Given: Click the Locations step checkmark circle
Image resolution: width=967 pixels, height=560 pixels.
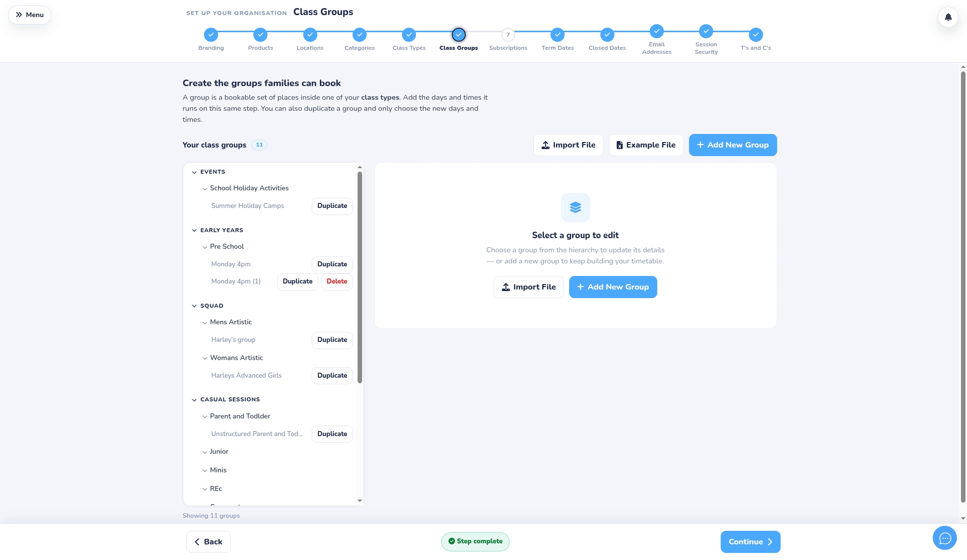Looking at the screenshot, I should tap(310, 35).
